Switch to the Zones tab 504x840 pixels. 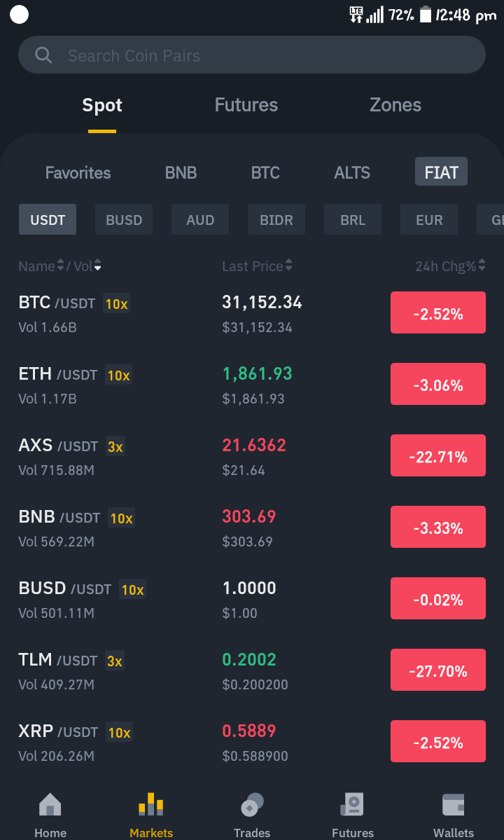(x=395, y=105)
